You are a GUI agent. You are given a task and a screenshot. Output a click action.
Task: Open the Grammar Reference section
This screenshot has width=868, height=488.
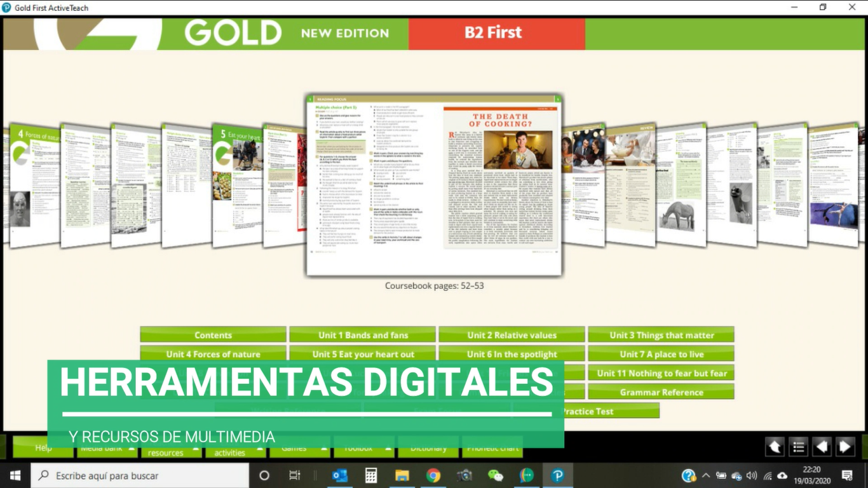click(661, 392)
